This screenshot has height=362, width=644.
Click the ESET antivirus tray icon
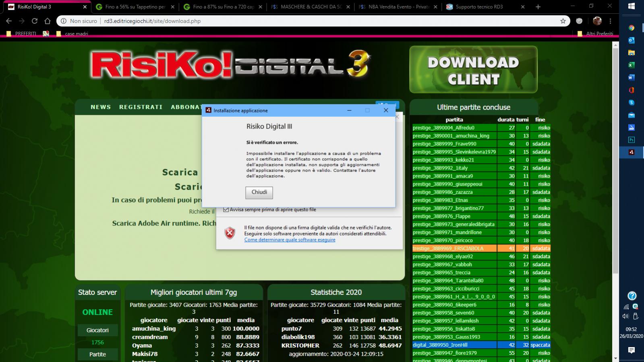coord(635,307)
